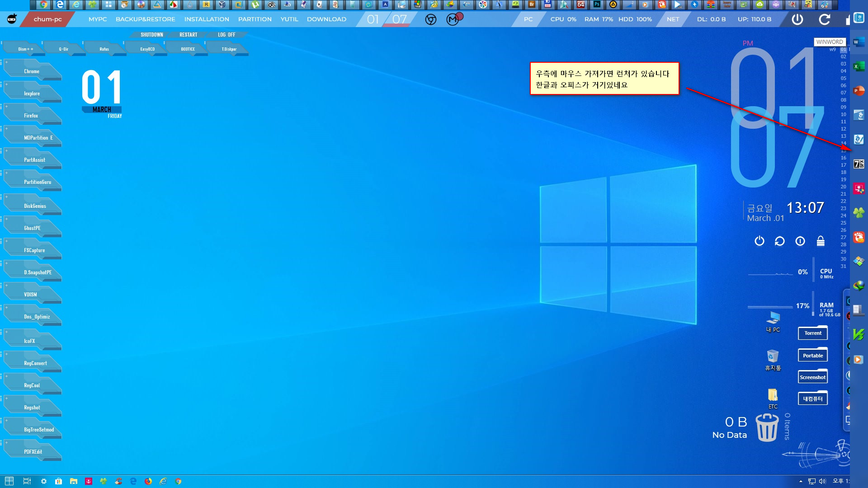Image resolution: width=868 pixels, height=488 pixels.
Task: Launch Rufus from the launcher row
Action: coord(105,49)
